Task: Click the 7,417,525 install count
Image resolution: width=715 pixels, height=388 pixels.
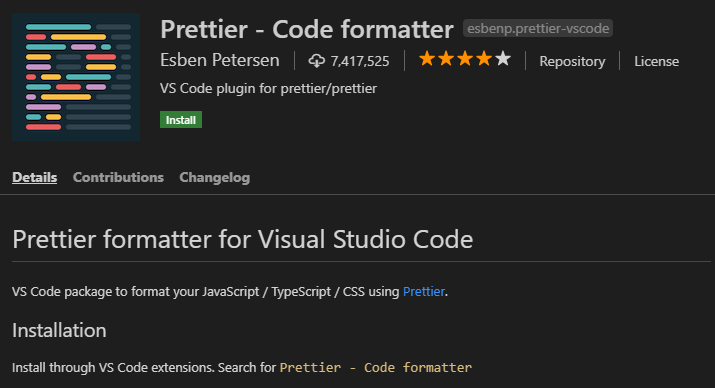Action: click(360, 61)
